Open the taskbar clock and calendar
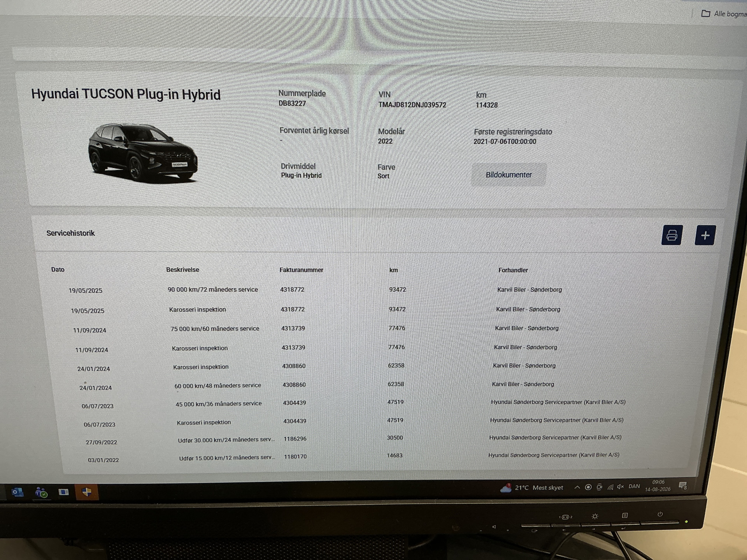The height and width of the screenshot is (560, 747). click(658, 486)
